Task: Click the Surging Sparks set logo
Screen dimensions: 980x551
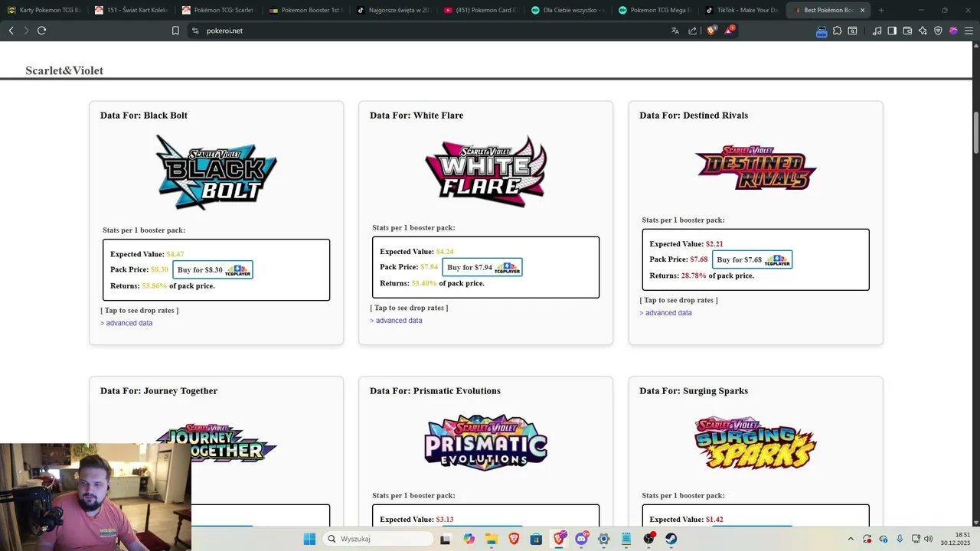Action: [x=755, y=442]
